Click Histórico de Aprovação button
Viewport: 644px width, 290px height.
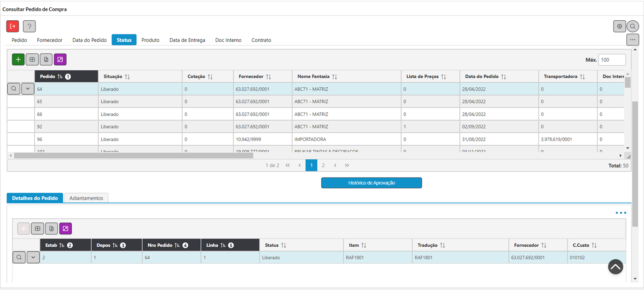[x=371, y=183]
